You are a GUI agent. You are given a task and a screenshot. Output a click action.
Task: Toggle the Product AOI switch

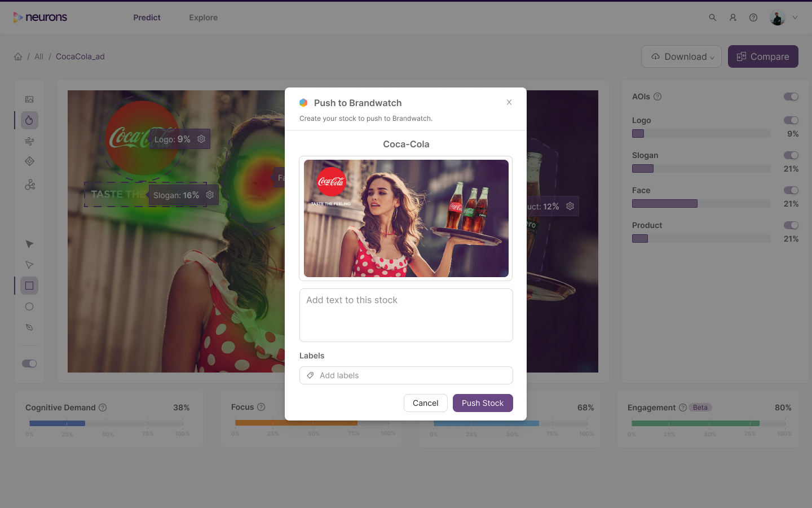[x=791, y=225]
